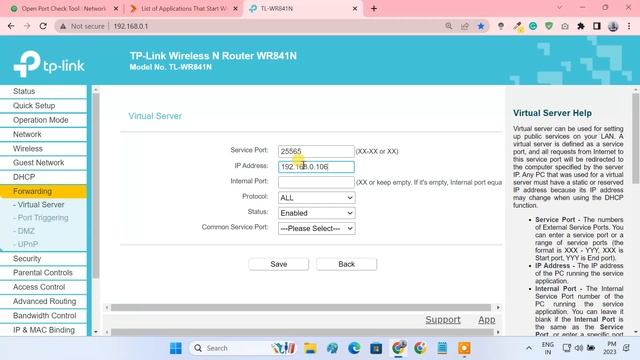Click the Service Port field
The image size is (640, 360).
tap(316, 151)
